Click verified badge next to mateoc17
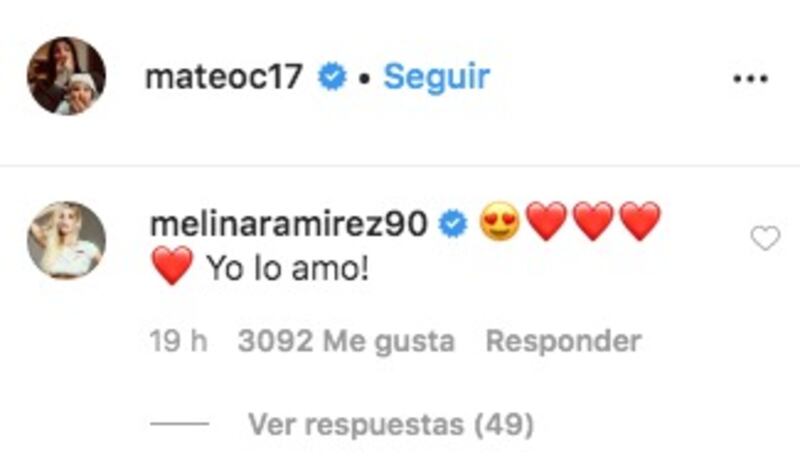 (x=332, y=77)
